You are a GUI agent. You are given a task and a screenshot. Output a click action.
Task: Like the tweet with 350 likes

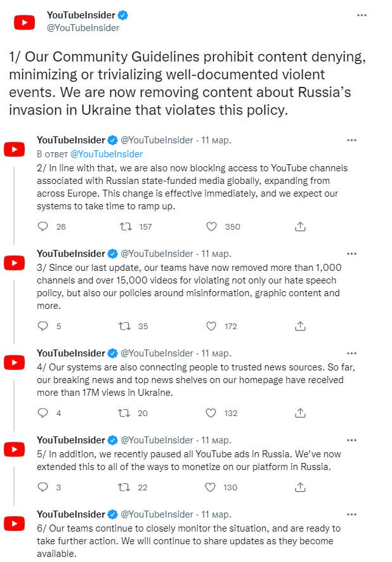point(212,226)
